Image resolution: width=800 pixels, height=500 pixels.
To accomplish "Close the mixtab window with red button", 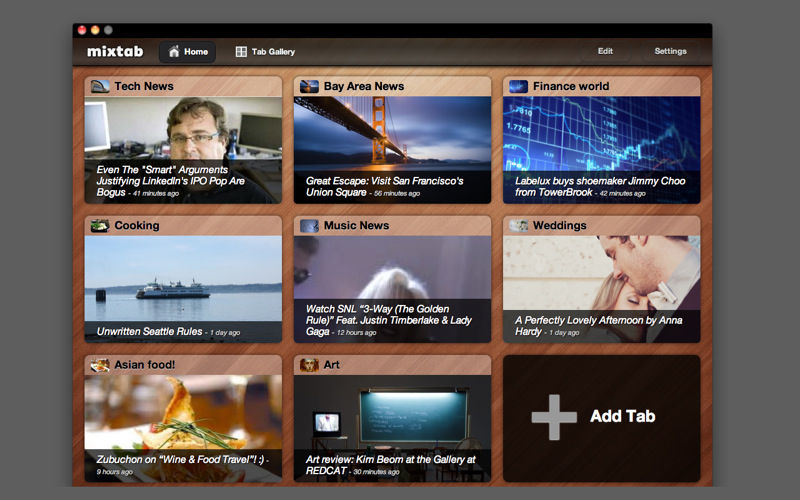I will coord(82,30).
